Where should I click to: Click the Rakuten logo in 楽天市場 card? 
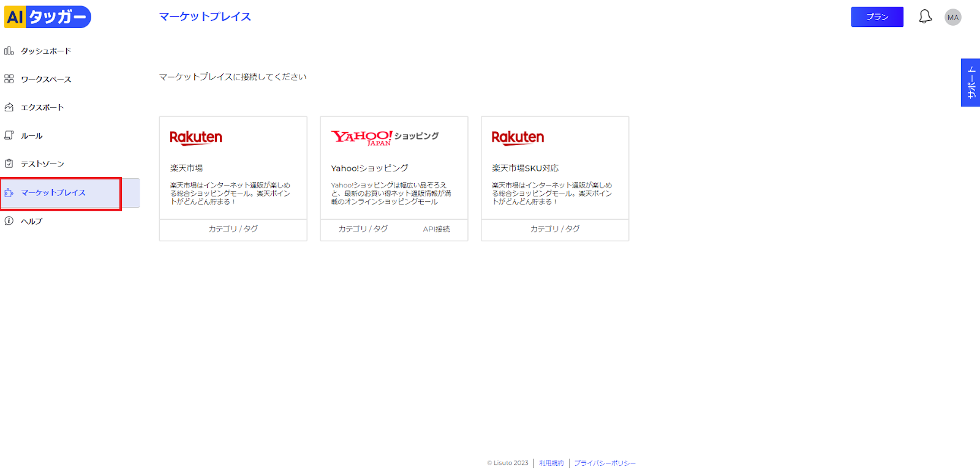pos(196,138)
